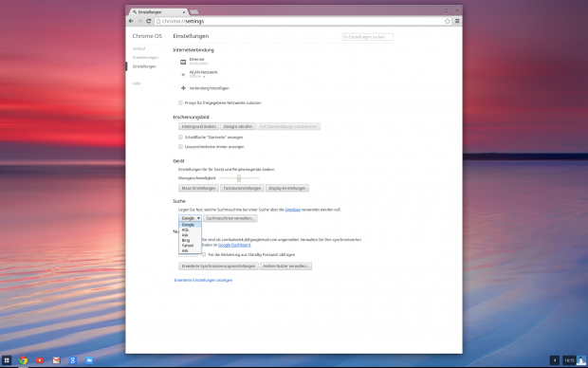Click the user avatar in the system tray
This screenshot has width=588, height=368.
pos(581,360)
